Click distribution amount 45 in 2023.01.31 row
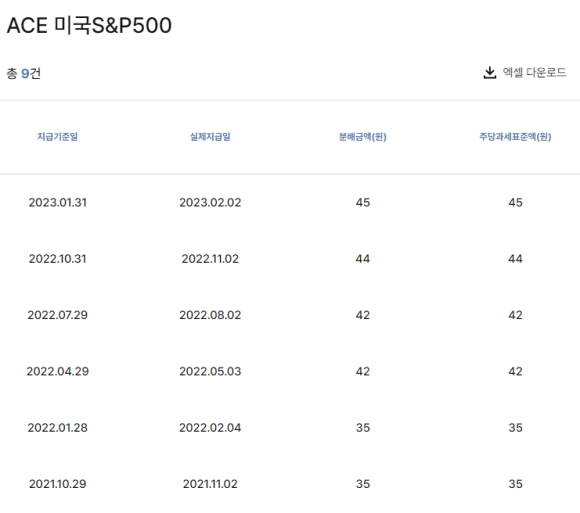The height and width of the screenshot is (513, 580). pos(363,203)
